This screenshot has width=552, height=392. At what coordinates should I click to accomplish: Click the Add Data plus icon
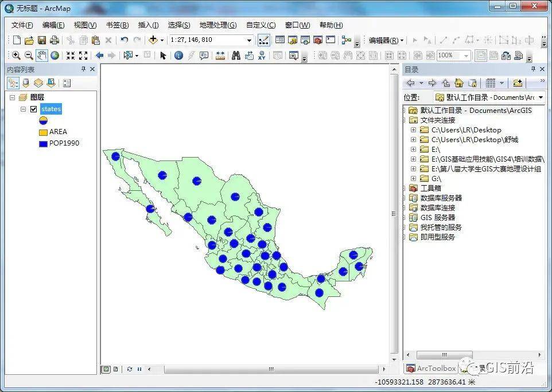[x=153, y=40]
